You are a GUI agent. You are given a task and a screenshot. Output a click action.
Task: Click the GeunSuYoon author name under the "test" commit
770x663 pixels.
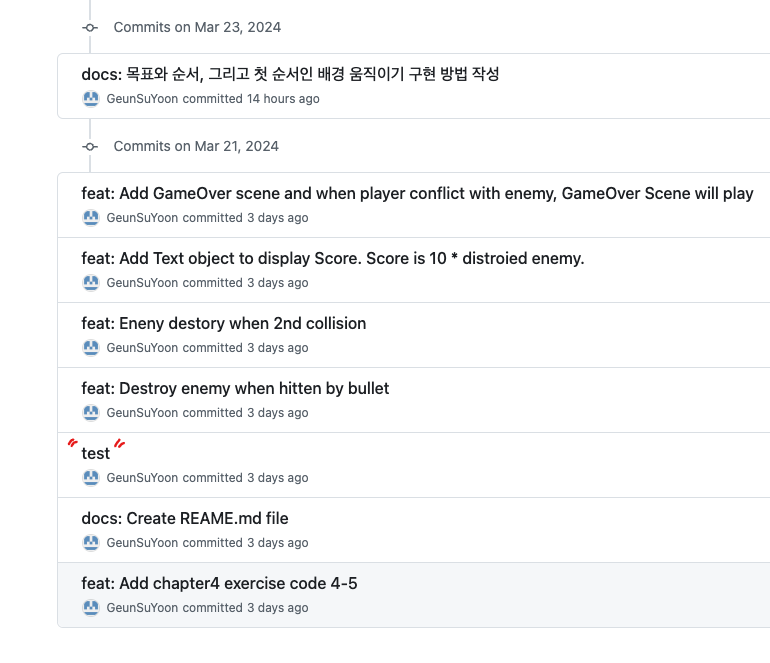[142, 478]
